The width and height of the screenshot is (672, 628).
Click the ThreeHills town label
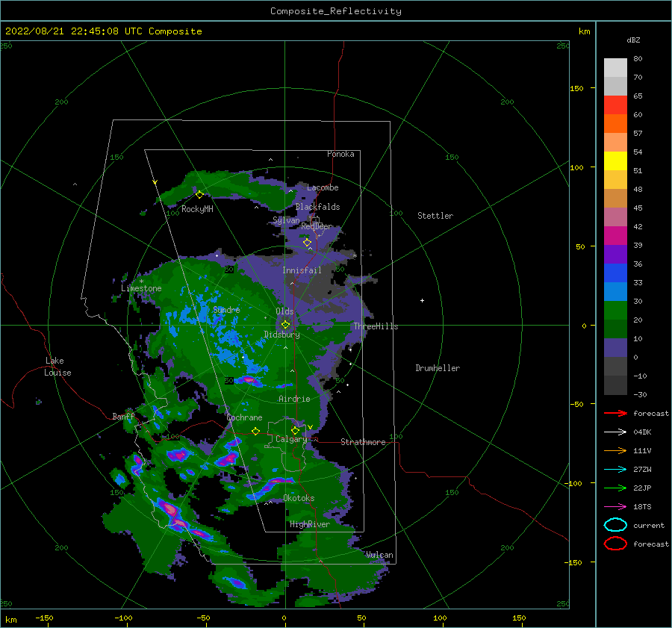pyautogui.click(x=376, y=326)
